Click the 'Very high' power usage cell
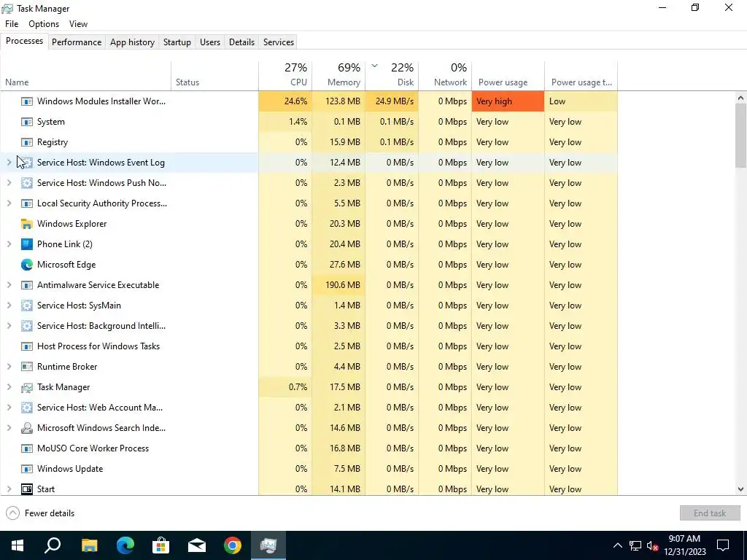 508,101
